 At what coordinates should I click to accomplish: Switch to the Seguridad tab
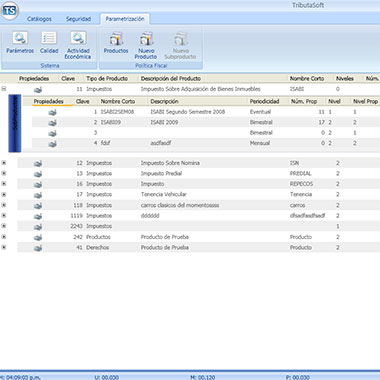pyautogui.click(x=78, y=19)
